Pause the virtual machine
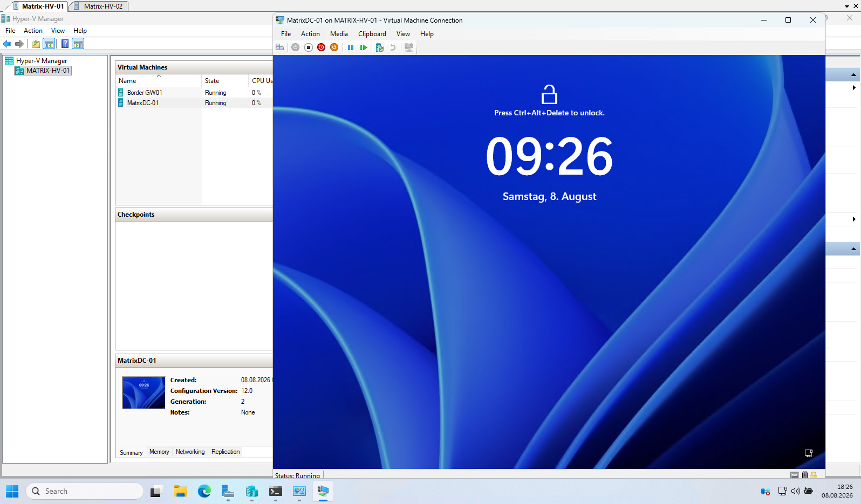 coord(351,47)
